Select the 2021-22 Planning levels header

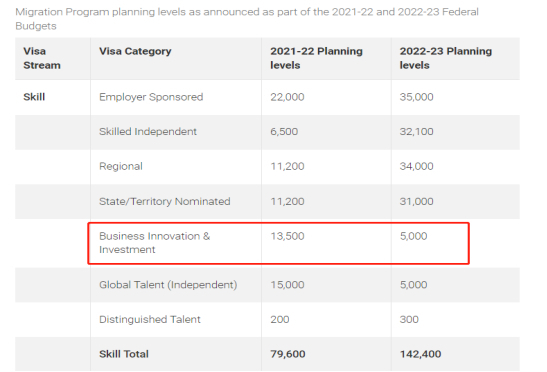pyautogui.click(x=316, y=58)
